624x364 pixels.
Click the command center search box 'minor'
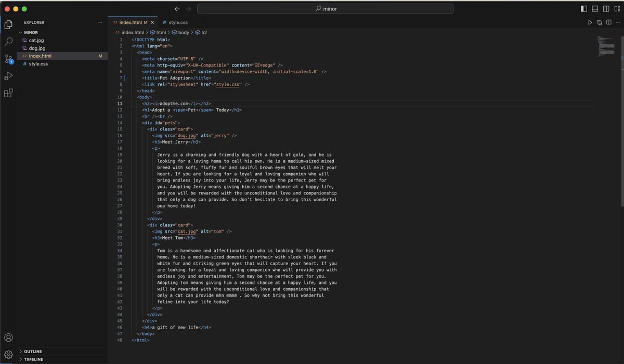(x=325, y=9)
